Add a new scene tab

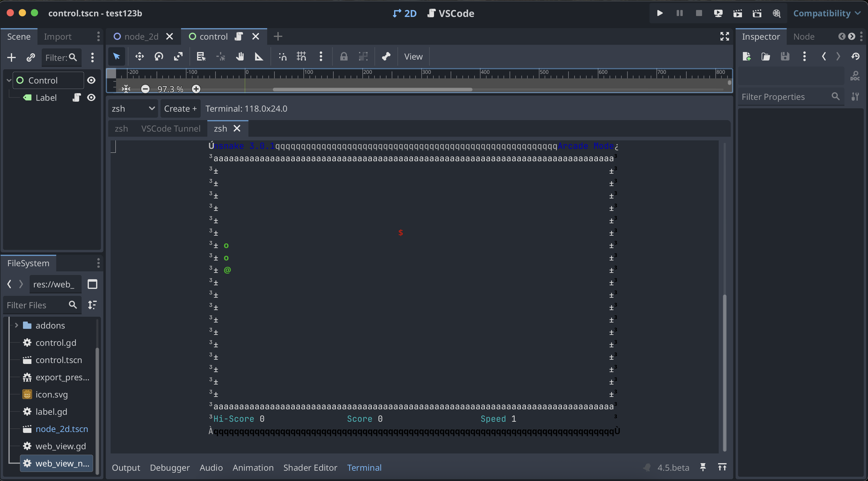[278, 36]
